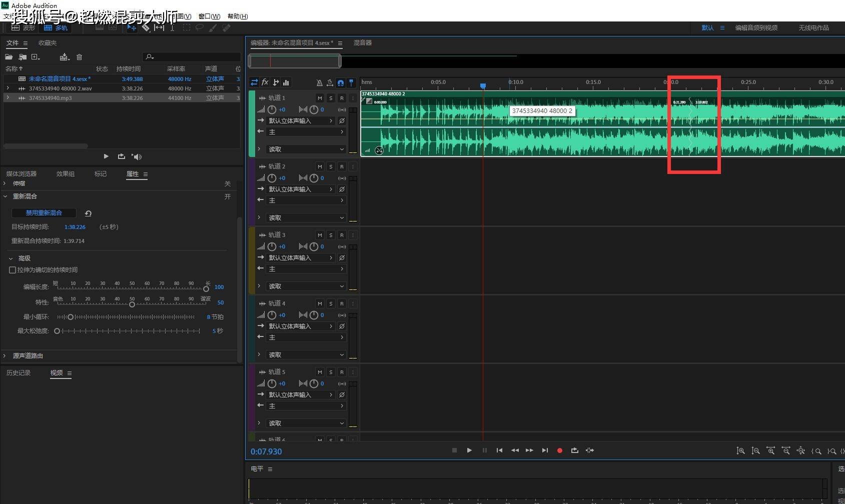
Task: Enable 拉伸为确切的持续时间 checkbox
Action: tap(13, 270)
